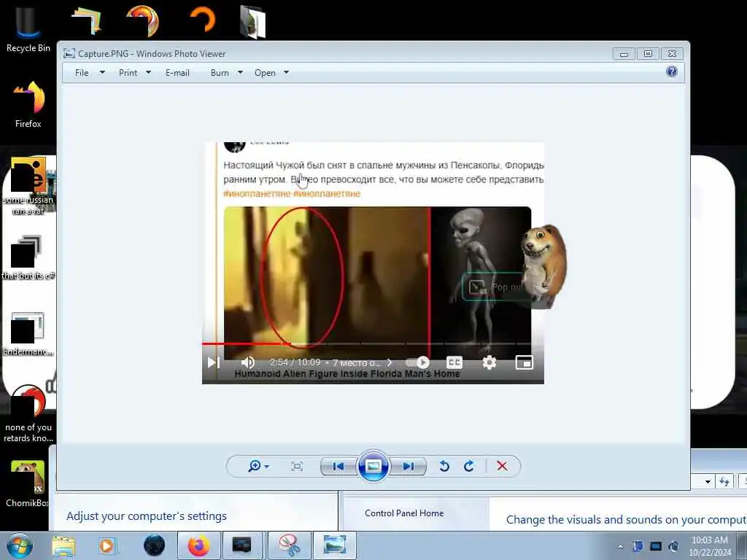747x560 pixels.
Task: Switch to Snipping Tool in taskbar
Action: (x=290, y=545)
